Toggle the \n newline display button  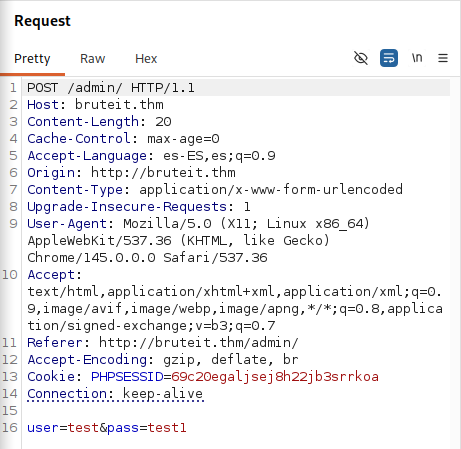point(417,58)
